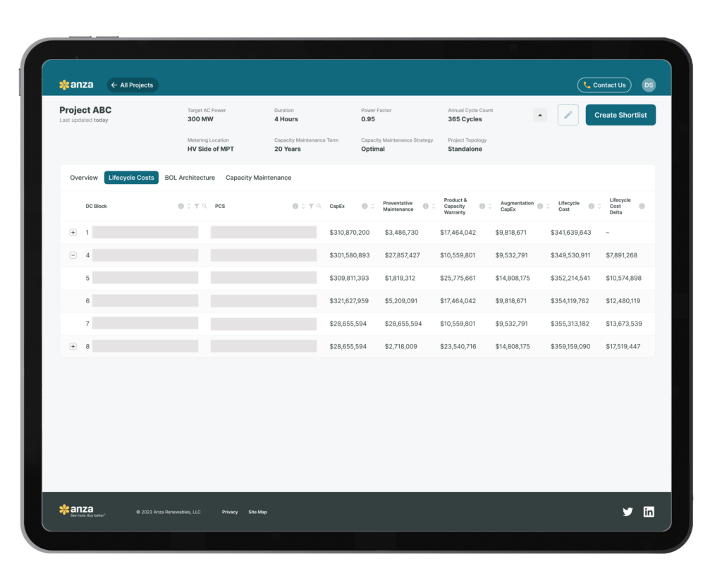
Task: Open LinkedIn link in footer
Action: (x=649, y=512)
